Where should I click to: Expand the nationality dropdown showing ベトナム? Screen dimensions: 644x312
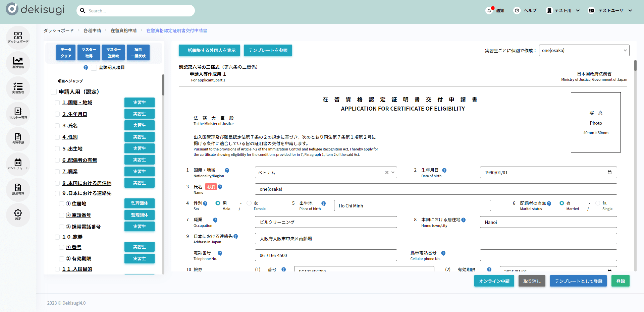click(x=393, y=173)
